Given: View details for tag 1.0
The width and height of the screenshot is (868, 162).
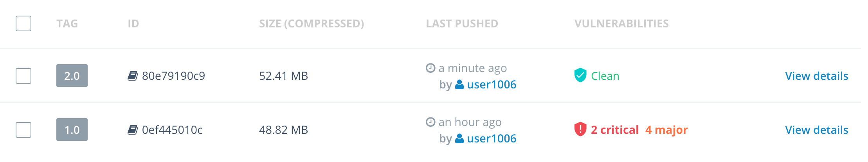Looking at the screenshot, I should click(x=817, y=130).
